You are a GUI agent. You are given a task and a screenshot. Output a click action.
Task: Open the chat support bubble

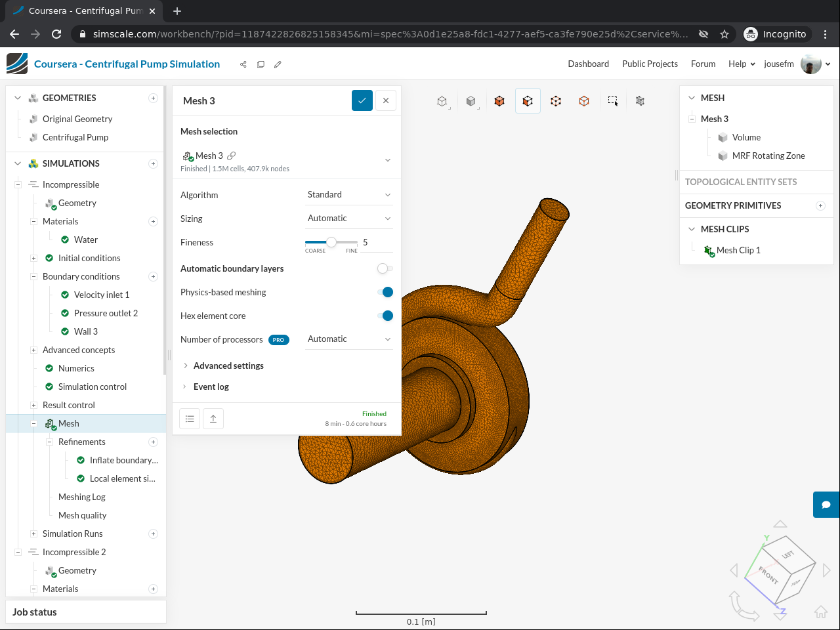pos(826,505)
